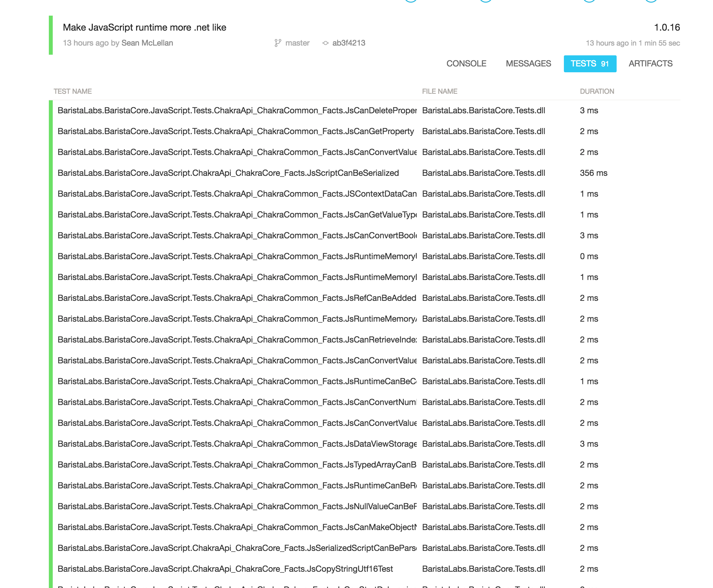
Task: Select the JSContextDataCan test row
Action: click(364, 194)
